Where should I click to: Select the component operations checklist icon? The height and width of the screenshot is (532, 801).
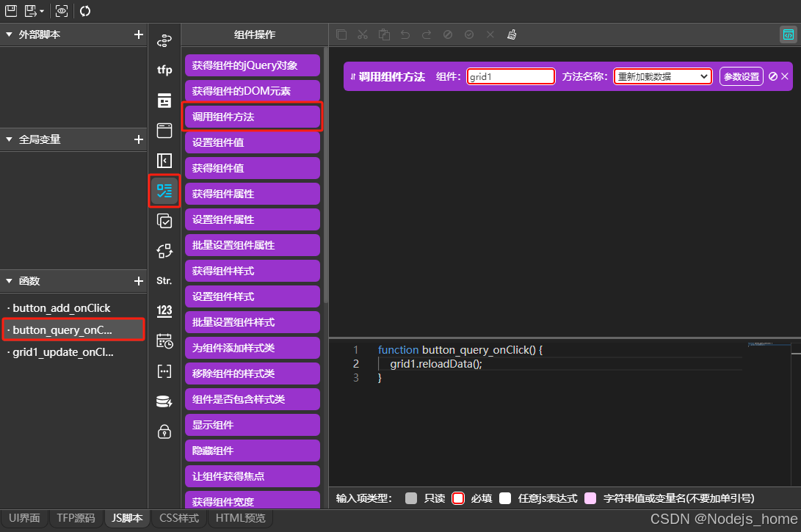tap(164, 191)
